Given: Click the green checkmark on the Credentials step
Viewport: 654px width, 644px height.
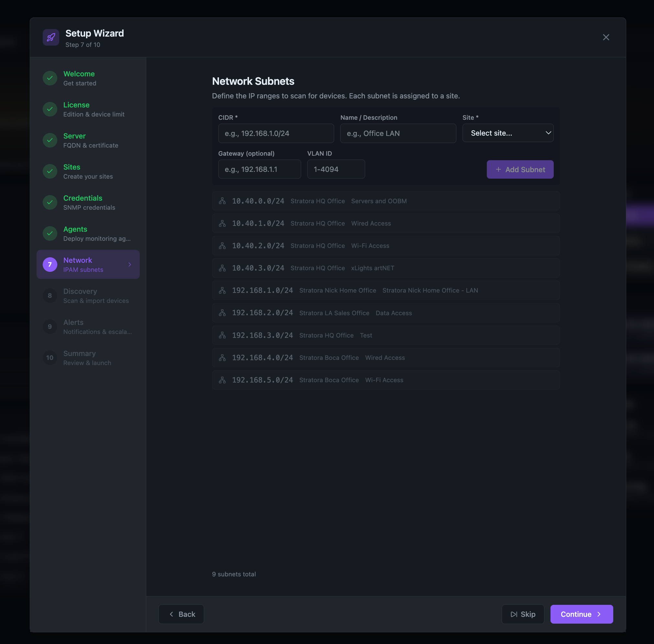Looking at the screenshot, I should pos(50,202).
